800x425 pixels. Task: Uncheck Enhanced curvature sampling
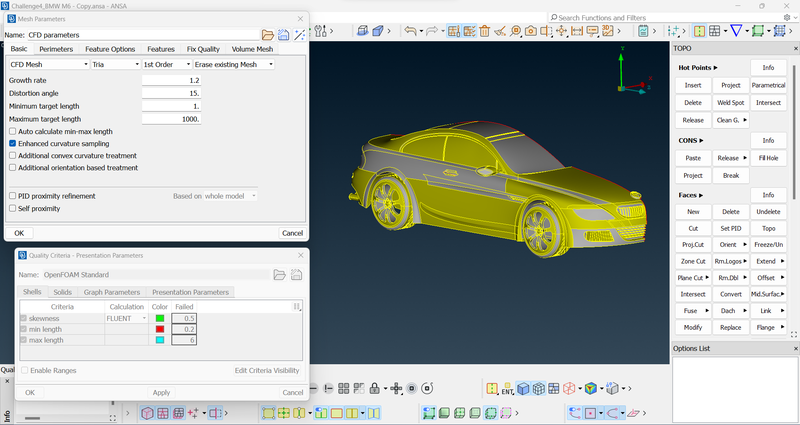[13, 144]
